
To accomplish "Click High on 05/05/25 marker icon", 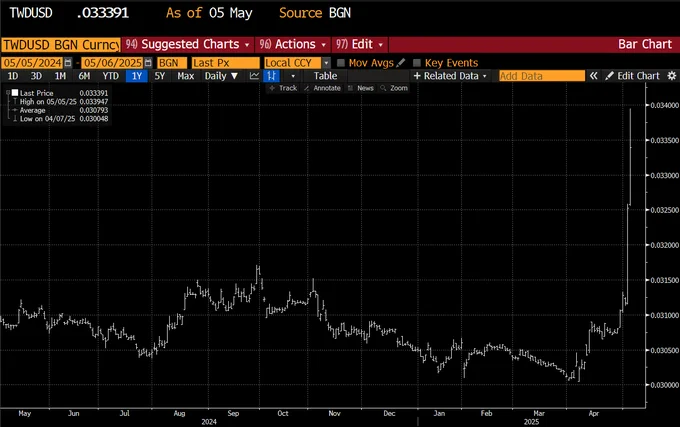I will 15,101.
